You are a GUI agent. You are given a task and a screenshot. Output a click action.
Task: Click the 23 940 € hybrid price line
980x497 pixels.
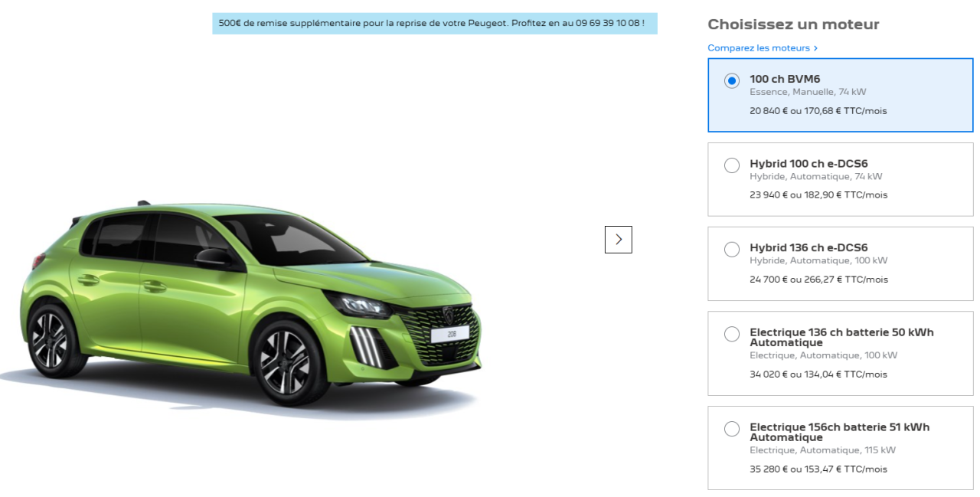pyautogui.click(x=818, y=195)
